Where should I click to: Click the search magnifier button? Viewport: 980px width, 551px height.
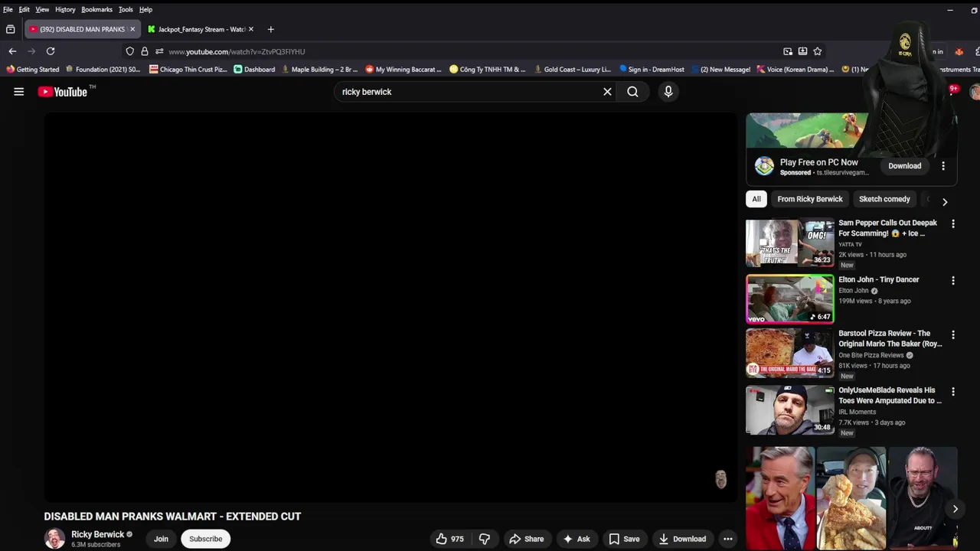coord(632,92)
